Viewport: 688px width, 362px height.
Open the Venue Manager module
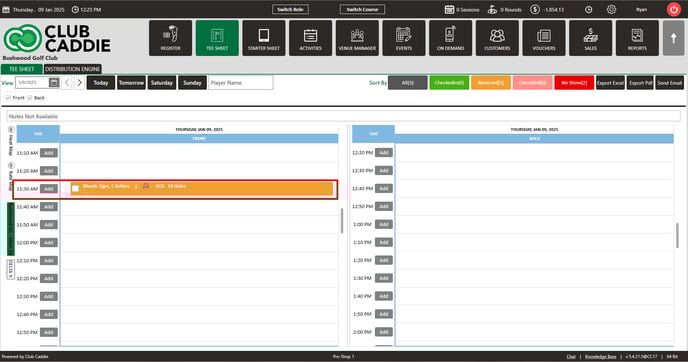point(357,38)
